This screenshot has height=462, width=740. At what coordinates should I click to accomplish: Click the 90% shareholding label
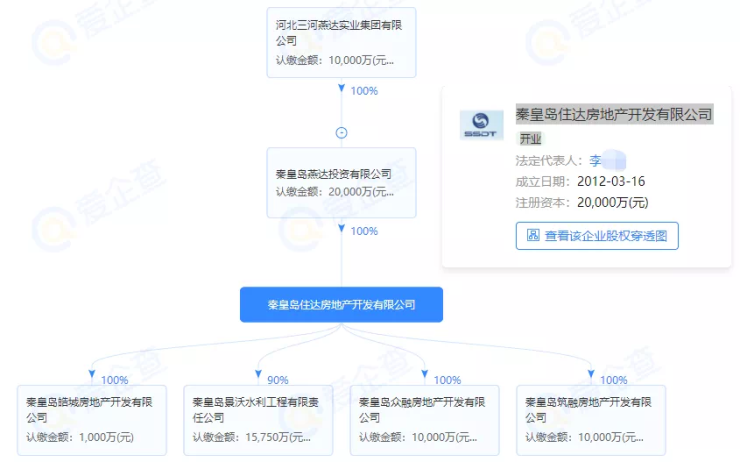pyautogui.click(x=278, y=380)
